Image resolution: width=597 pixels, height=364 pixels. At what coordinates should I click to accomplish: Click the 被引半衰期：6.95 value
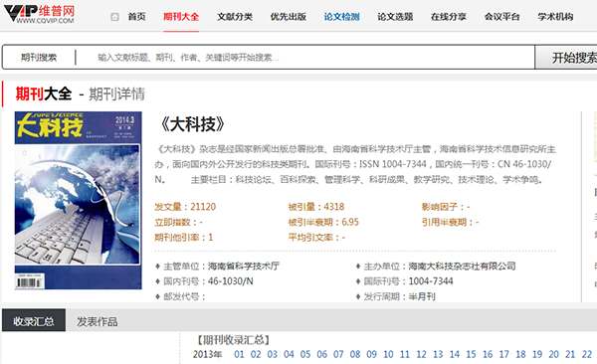[323, 222]
